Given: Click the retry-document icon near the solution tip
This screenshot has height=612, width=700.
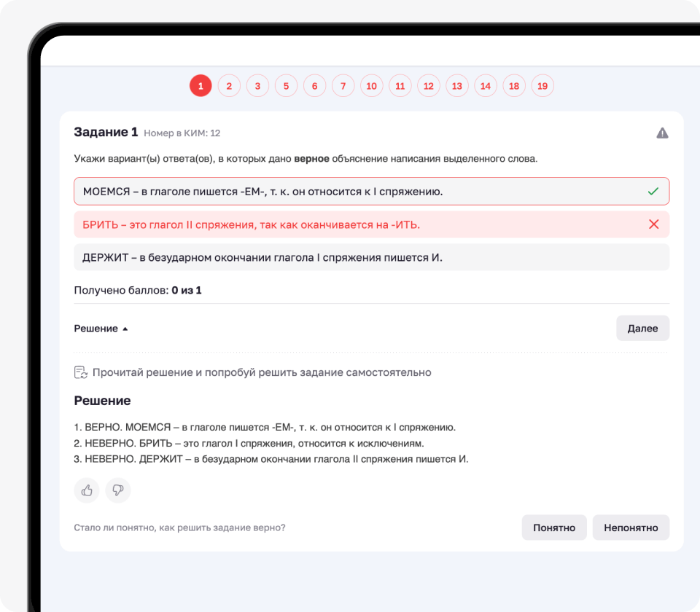Looking at the screenshot, I should pyautogui.click(x=80, y=372).
